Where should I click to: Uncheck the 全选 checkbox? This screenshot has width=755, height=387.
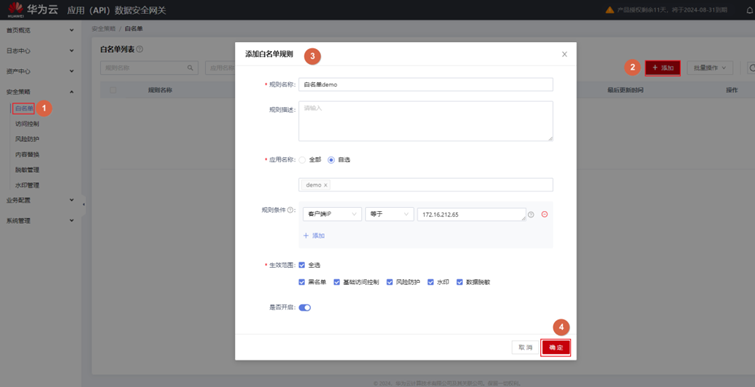[302, 265]
